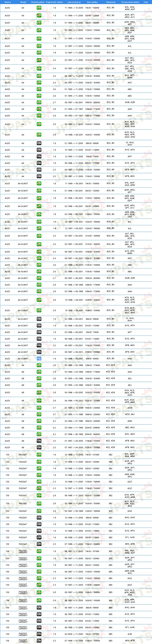Click petrol icon in Passat 3B2 AEB, ANB, APU row
The image size is (152, 644).
[39, 475]
